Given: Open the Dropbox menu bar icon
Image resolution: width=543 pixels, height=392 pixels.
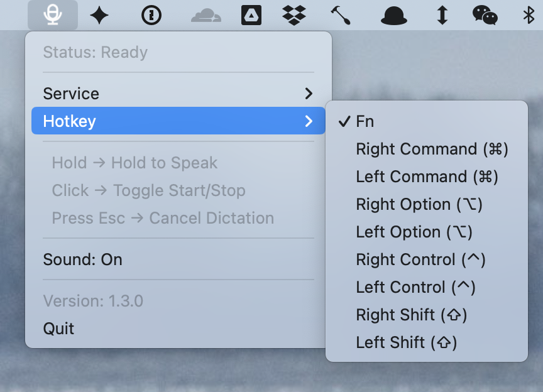Looking at the screenshot, I should point(294,16).
